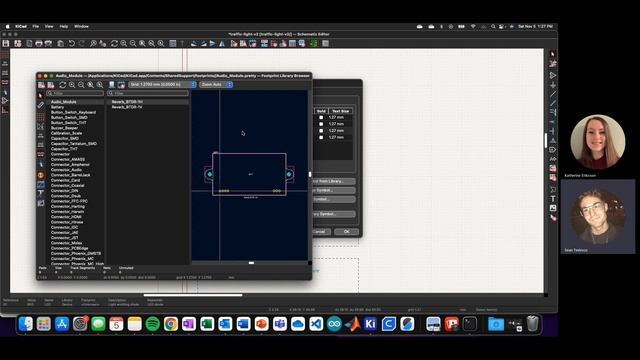Open Spotify from the Dock

153,324
